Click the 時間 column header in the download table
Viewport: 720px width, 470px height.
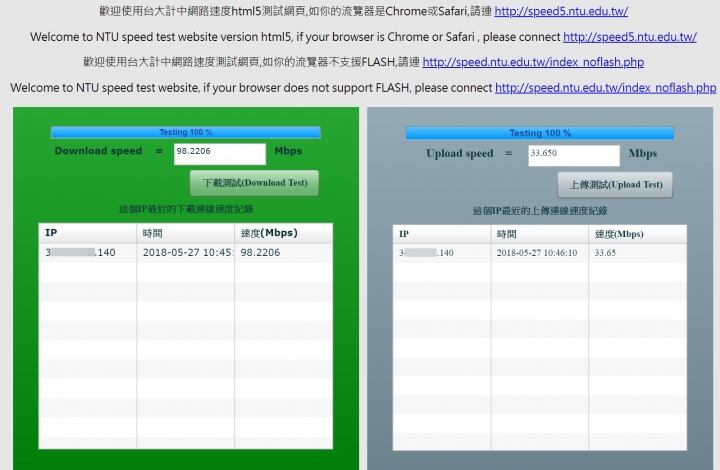(186, 233)
